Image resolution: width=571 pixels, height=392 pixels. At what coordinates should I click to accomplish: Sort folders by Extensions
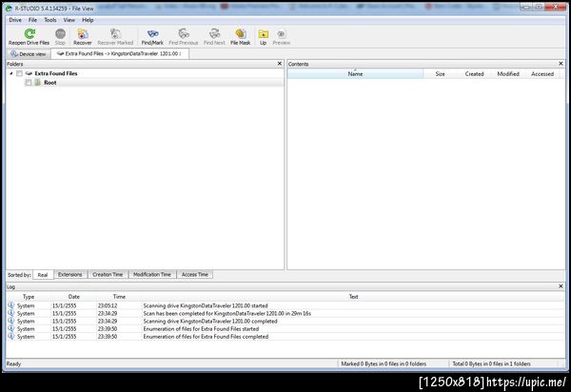(69, 274)
